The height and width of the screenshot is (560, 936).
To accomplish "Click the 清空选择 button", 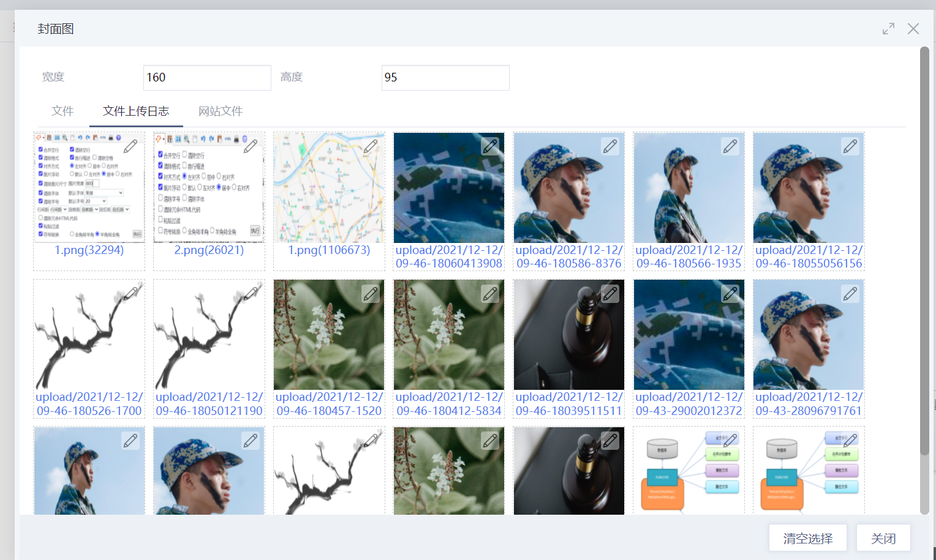I will (807, 538).
